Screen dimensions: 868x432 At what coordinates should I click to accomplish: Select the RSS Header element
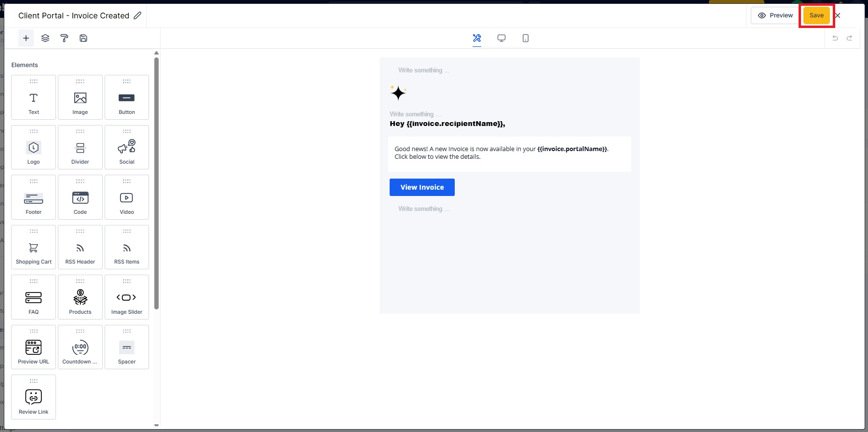(80, 247)
